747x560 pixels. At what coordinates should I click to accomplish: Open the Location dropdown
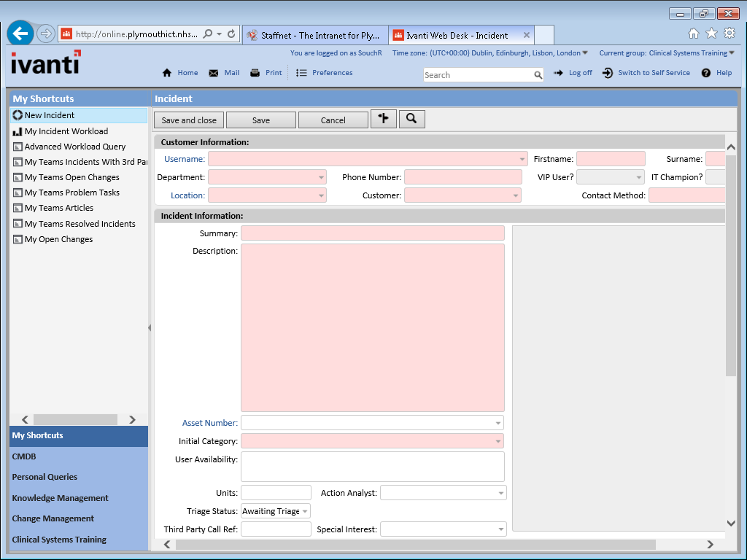coord(321,195)
